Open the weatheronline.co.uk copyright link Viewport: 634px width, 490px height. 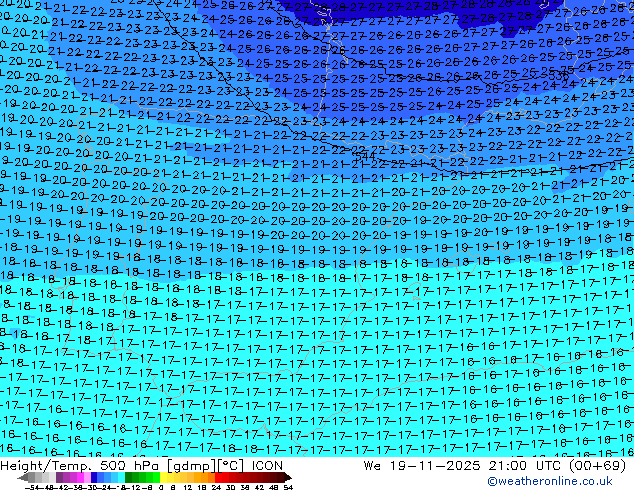coord(549,481)
